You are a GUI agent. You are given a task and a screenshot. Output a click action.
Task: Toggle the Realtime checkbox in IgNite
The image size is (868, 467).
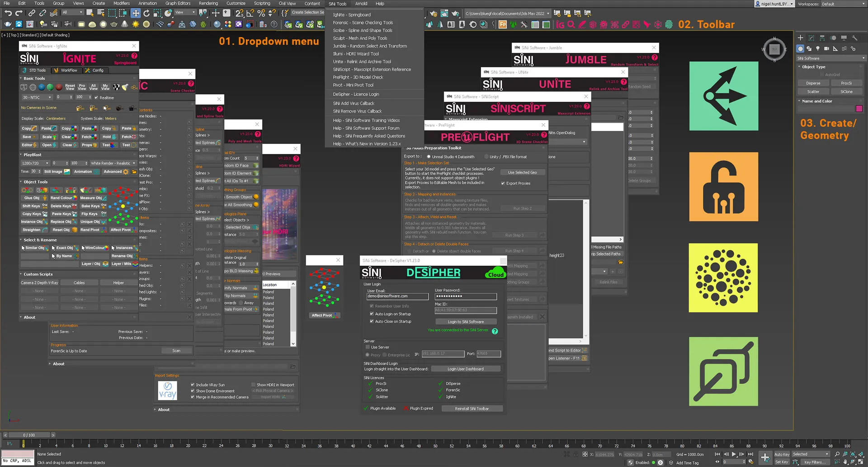point(96,97)
